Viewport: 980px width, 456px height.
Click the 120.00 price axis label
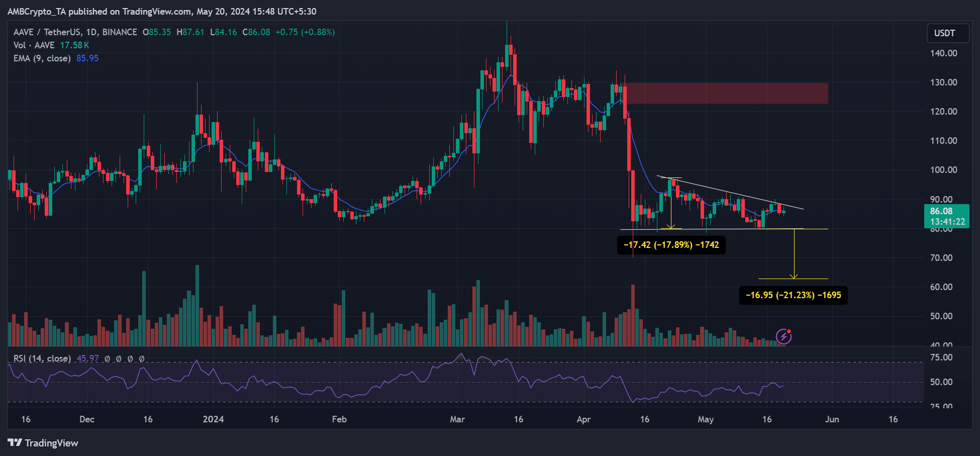pyautogui.click(x=943, y=112)
